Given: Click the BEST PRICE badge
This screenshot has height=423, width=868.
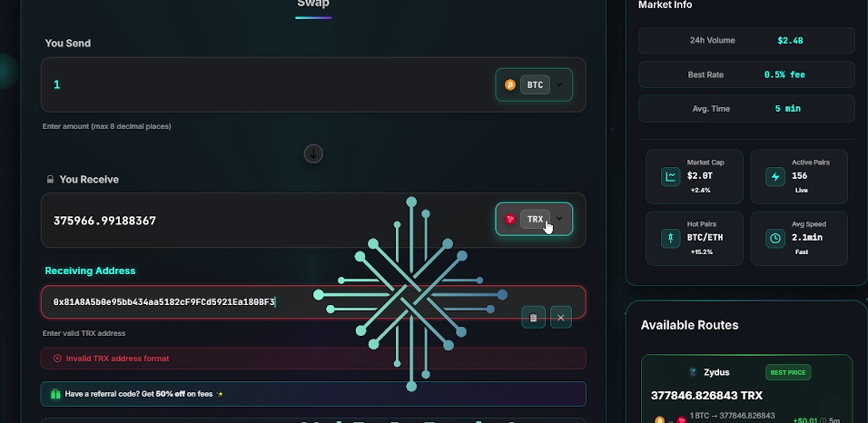Looking at the screenshot, I should click(x=788, y=372).
